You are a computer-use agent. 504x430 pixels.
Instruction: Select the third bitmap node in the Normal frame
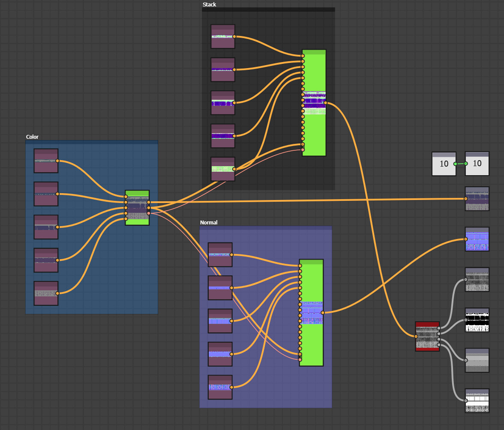[x=220, y=320]
